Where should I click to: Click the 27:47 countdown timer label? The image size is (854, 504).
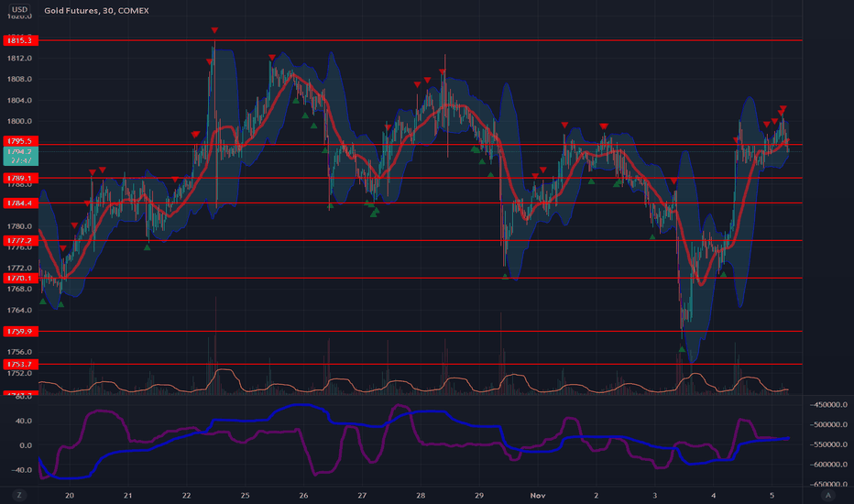tap(21, 160)
